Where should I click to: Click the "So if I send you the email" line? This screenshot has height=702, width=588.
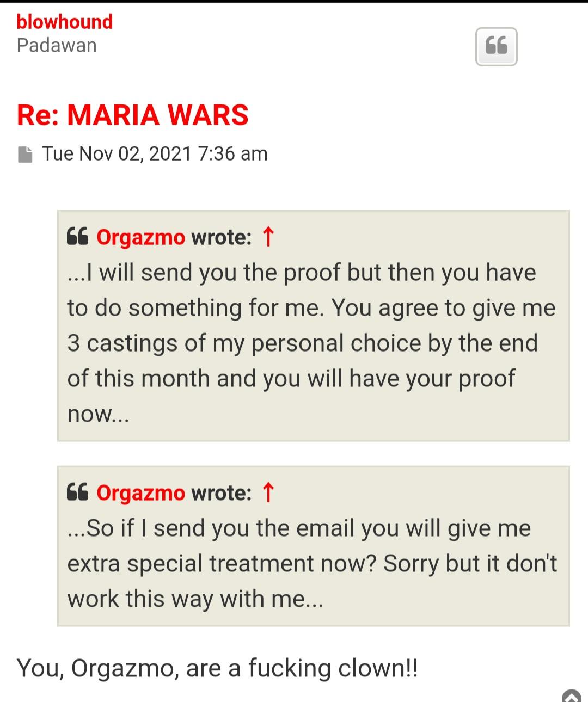(299, 528)
